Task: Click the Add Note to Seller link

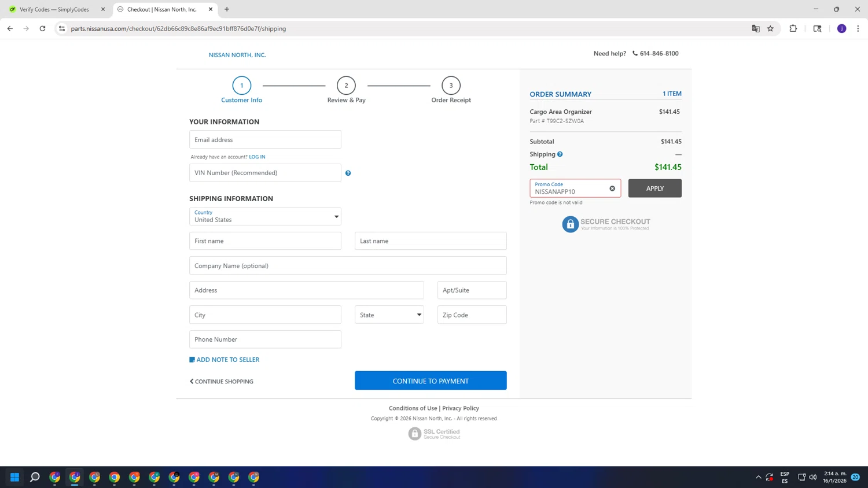Action: point(227,360)
